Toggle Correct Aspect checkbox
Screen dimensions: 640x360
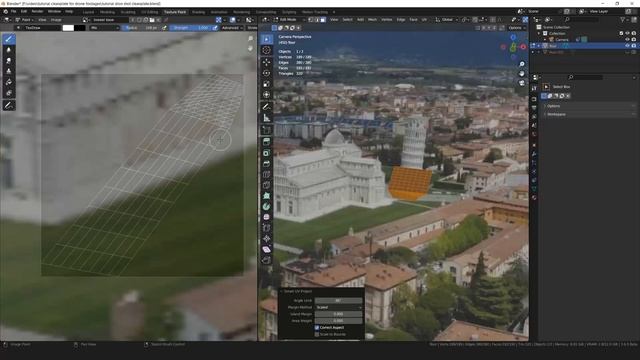(317, 327)
